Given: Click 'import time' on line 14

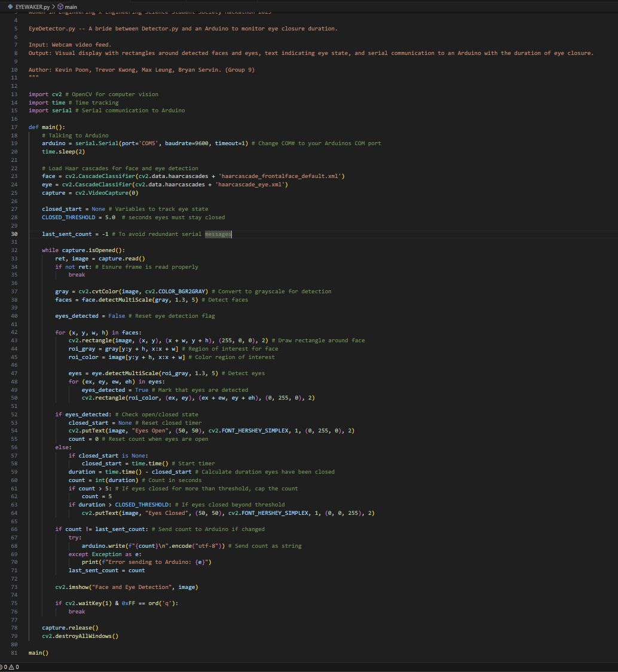Looking at the screenshot, I should [47, 102].
